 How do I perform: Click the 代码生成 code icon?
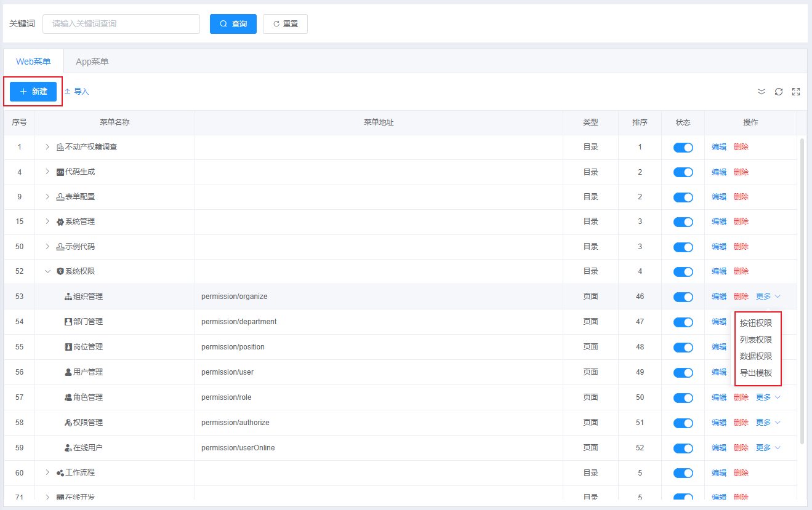pyautogui.click(x=60, y=172)
